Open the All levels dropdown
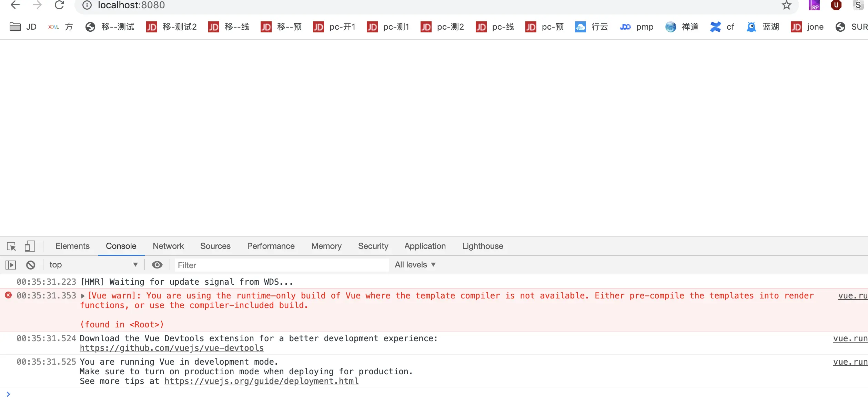This screenshot has height=406, width=868. tap(415, 265)
